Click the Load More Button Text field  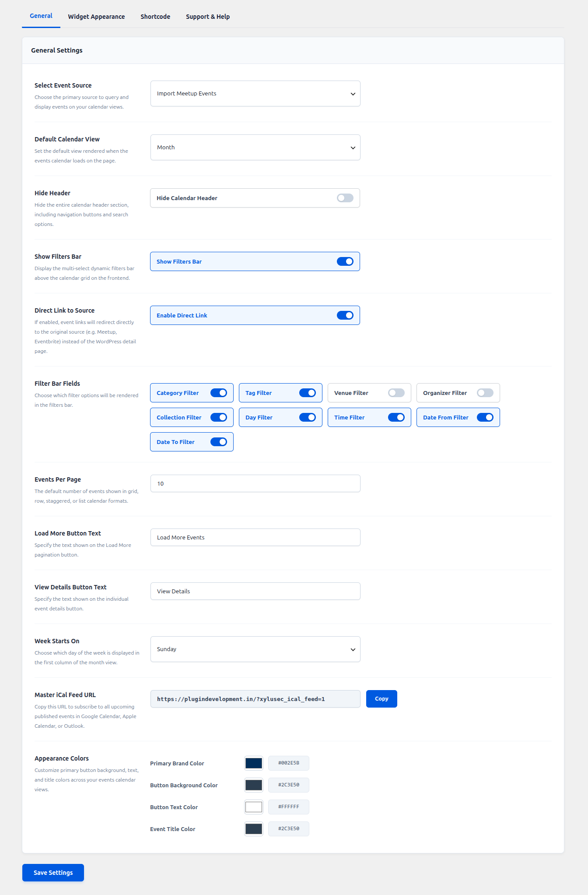[255, 537]
